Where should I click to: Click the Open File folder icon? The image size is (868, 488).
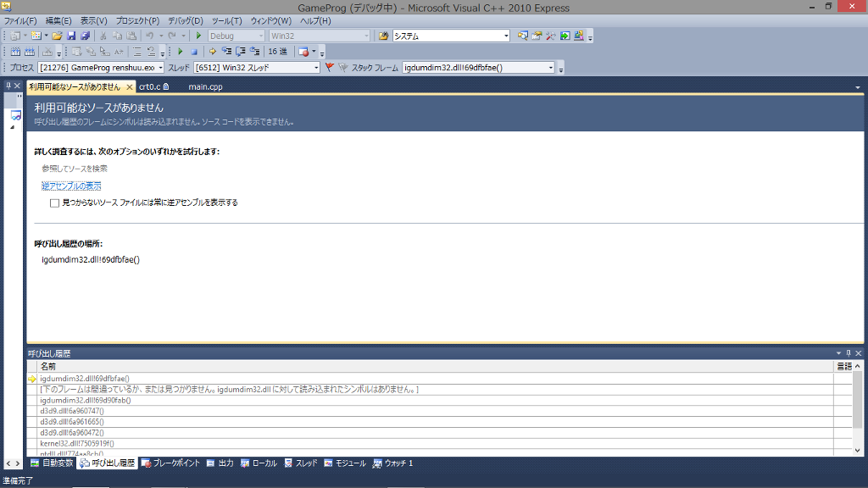click(x=57, y=36)
